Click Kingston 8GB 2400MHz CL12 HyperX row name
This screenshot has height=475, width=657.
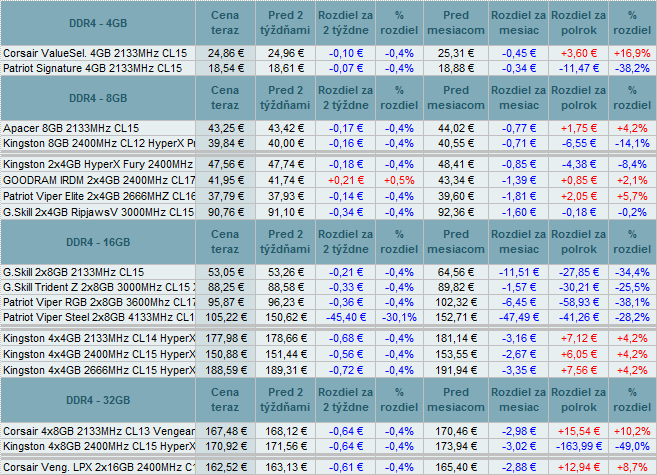pos(98,143)
